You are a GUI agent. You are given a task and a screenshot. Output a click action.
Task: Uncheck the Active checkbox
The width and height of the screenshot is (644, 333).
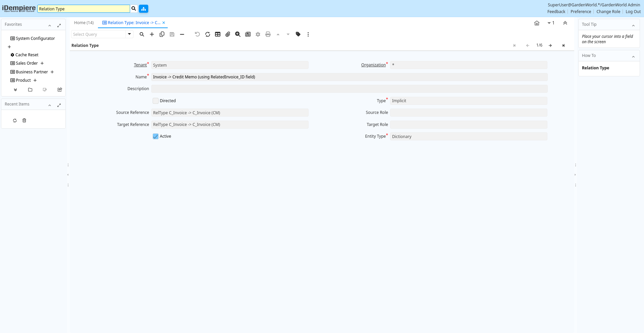tap(156, 136)
